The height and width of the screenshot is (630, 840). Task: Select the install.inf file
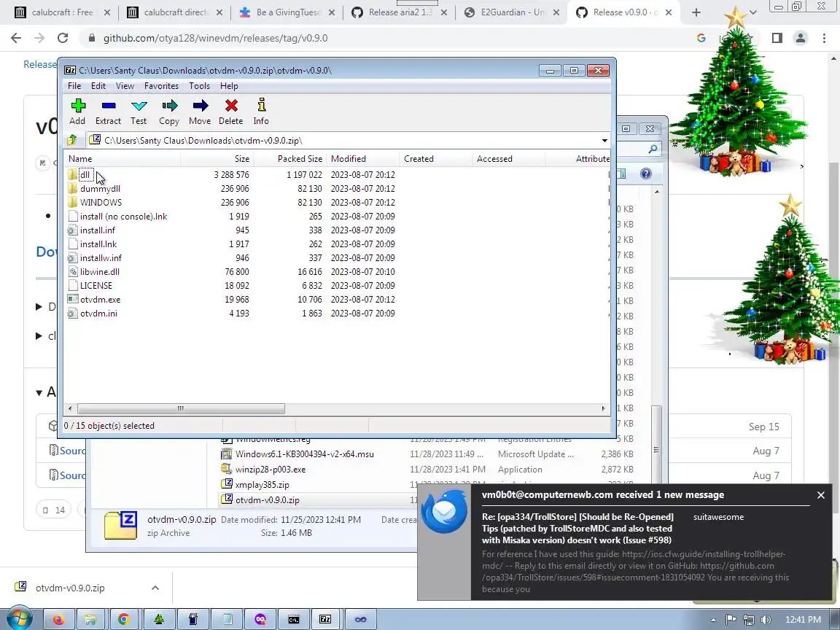coord(98,230)
